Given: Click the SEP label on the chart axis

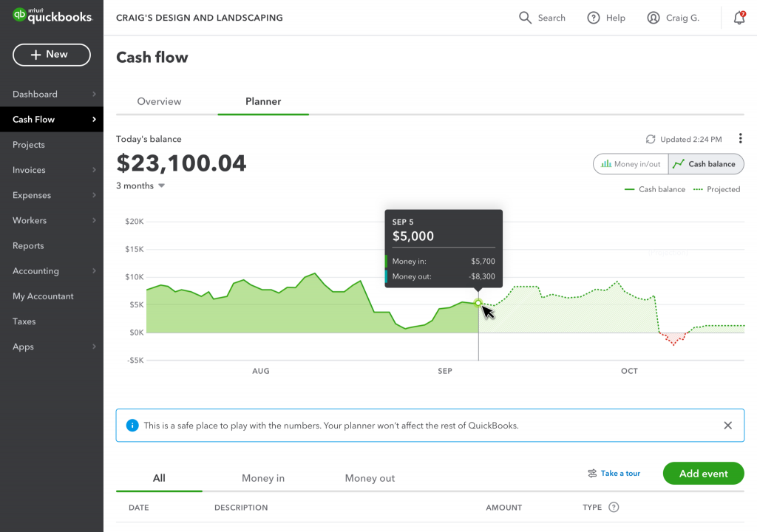Looking at the screenshot, I should tap(444, 371).
